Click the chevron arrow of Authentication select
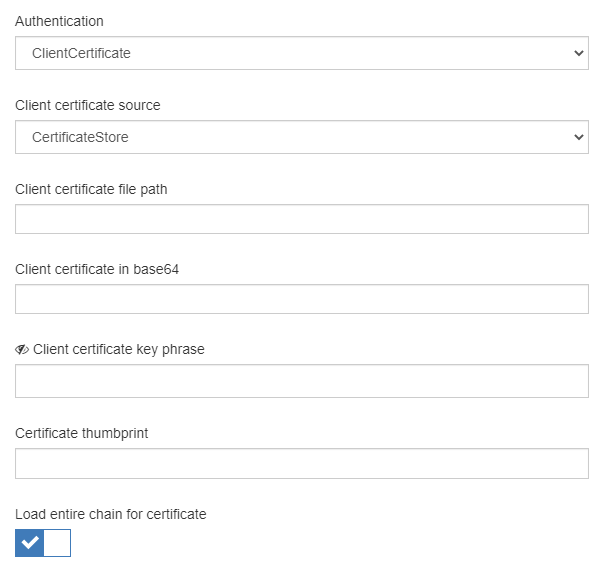604x567 pixels. point(579,54)
